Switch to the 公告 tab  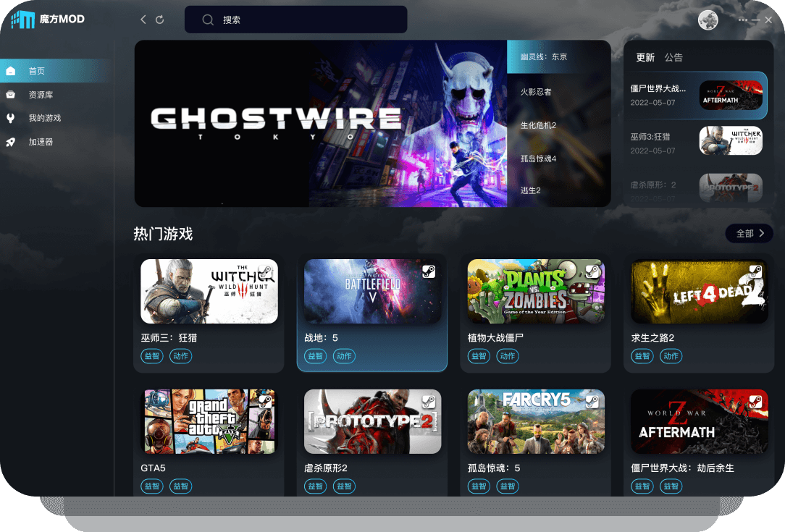[673, 58]
